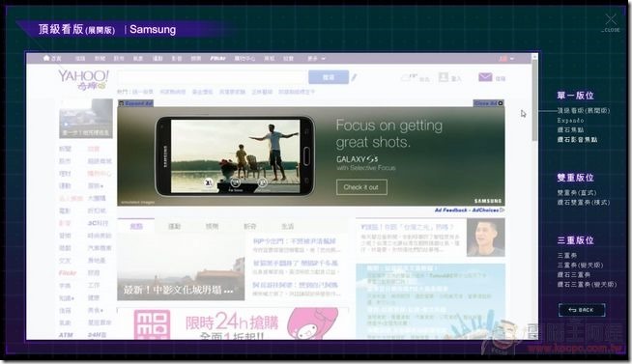Open 鑽石焦點 menu entry
The width and height of the screenshot is (632, 364).
click(570, 129)
